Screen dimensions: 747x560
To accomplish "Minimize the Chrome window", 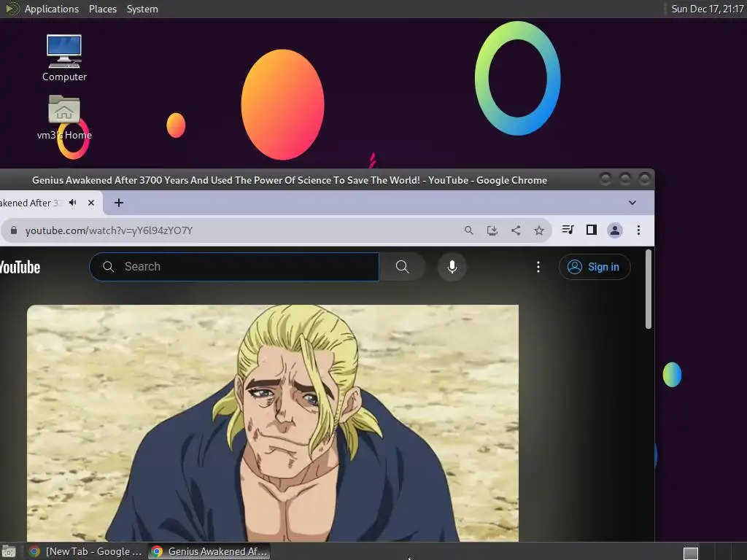I will coord(605,179).
